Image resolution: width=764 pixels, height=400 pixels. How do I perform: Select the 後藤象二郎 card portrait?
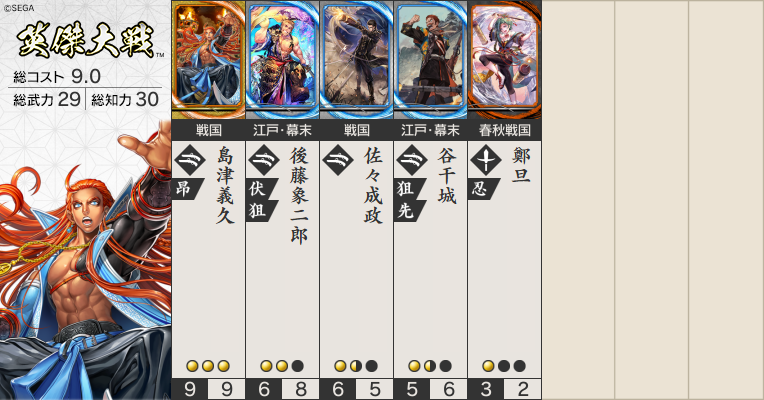282,59
